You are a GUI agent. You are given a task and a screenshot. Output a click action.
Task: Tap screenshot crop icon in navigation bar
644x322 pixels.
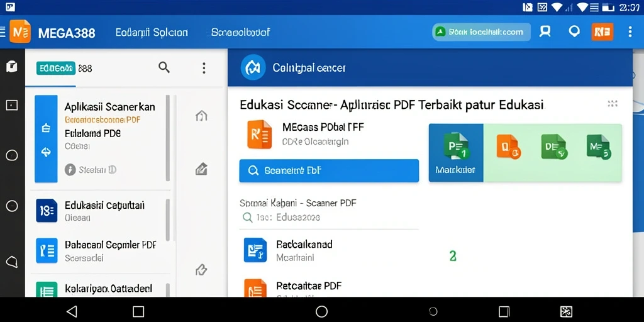click(x=567, y=311)
